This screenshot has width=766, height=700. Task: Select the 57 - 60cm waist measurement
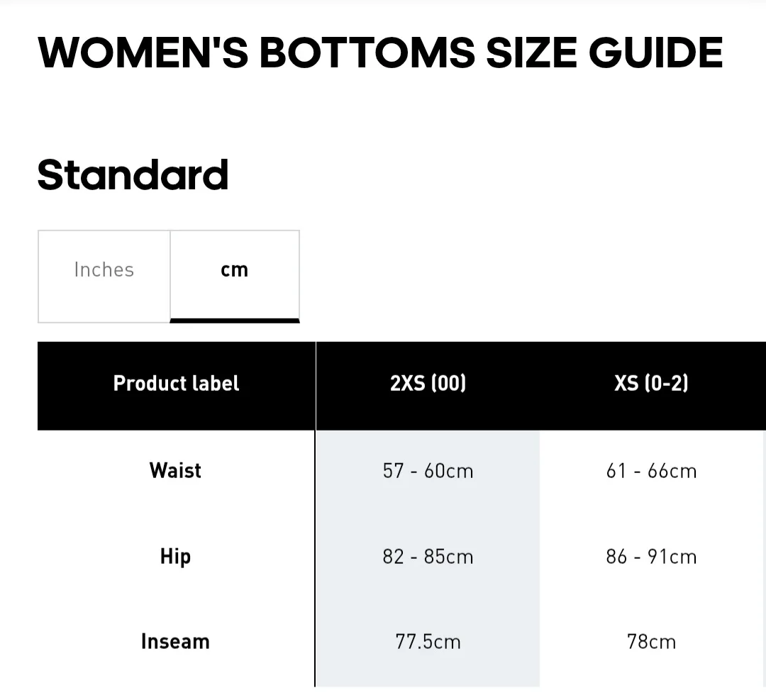point(428,470)
